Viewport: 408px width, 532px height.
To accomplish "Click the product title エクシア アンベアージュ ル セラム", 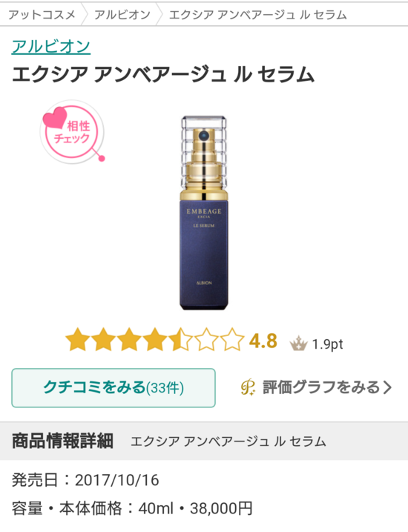I will 163,74.
